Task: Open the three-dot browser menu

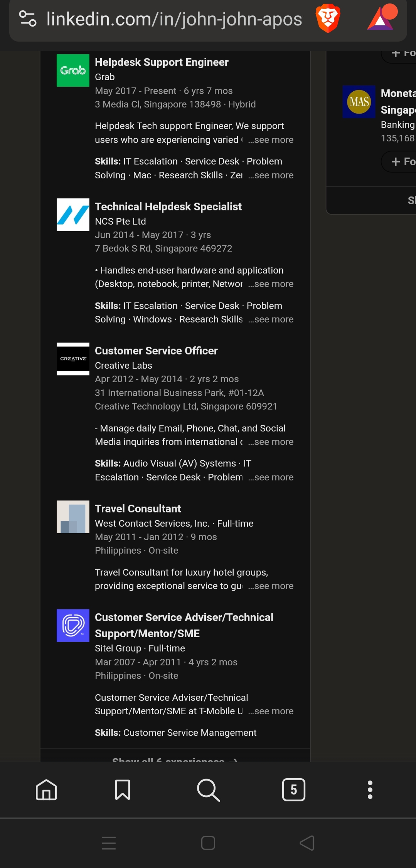Action: tap(370, 790)
